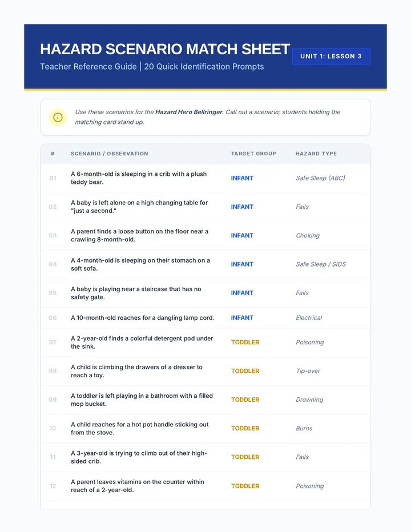Click the UNIT 1: LESSON 3 badge
Viewport: 411px width, 532px height.
pos(331,57)
